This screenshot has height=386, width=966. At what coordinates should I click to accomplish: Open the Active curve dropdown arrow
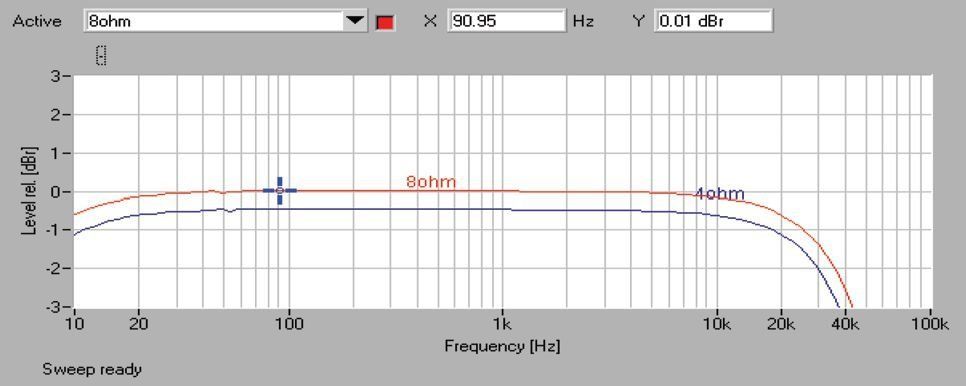[x=355, y=21]
